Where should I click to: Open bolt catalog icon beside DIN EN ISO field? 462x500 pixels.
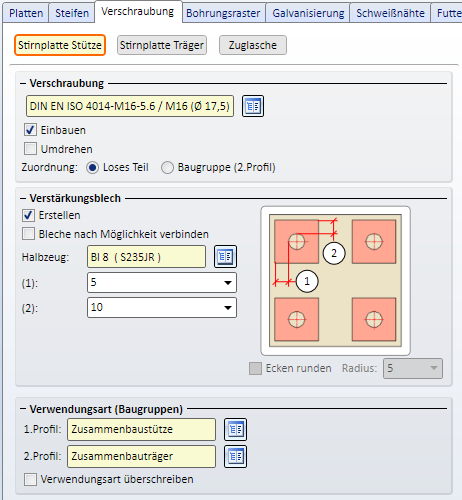pyautogui.click(x=253, y=106)
